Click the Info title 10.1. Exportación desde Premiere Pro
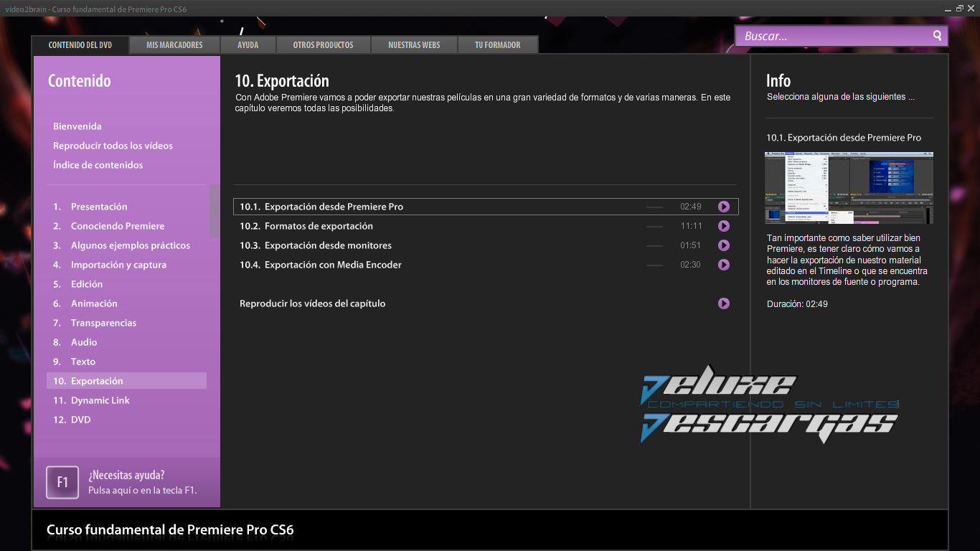This screenshot has width=980, height=551. (x=844, y=138)
